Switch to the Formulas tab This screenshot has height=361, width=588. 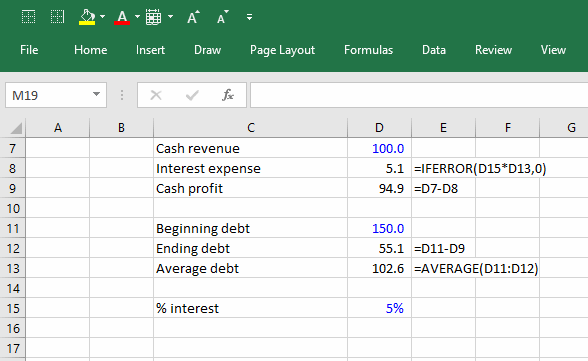368,50
